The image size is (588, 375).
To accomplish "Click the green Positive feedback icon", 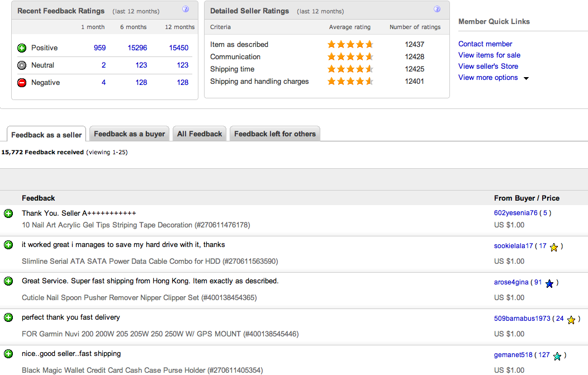I will pyautogui.click(x=22, y=48).
